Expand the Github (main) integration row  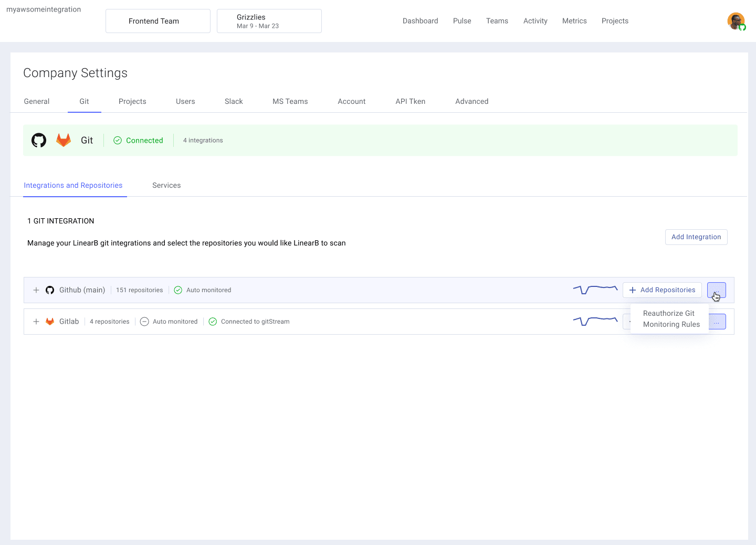(36, 290)
